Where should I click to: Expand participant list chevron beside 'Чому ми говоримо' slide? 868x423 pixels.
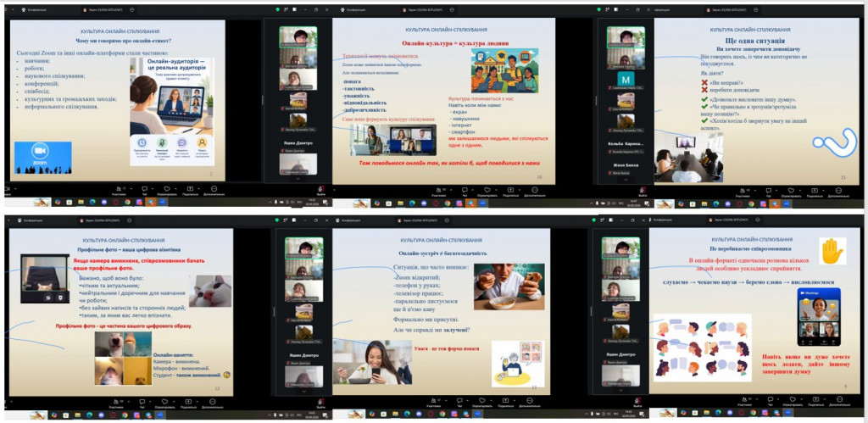(298, 179)
